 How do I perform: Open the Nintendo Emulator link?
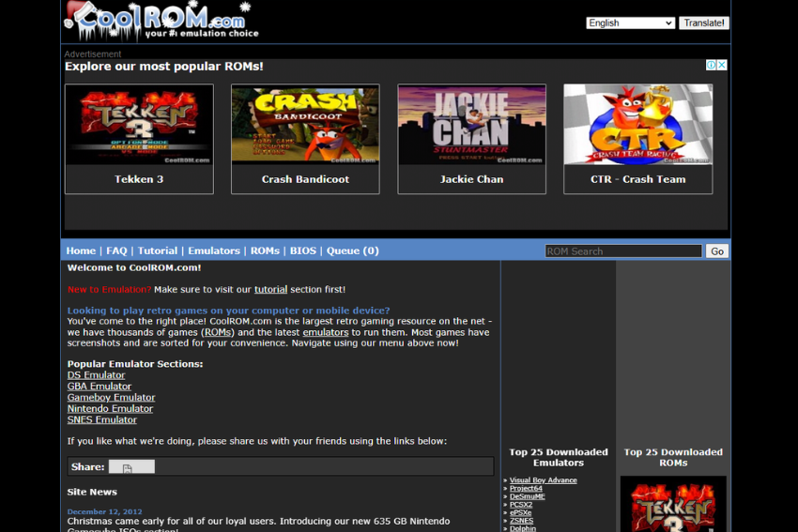(x=110, y=409)
